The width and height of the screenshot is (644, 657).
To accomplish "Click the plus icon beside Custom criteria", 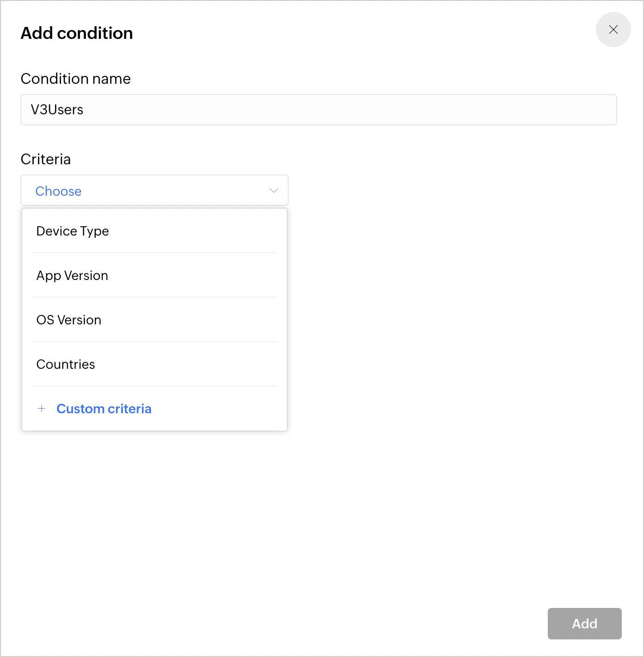I will [42, 409].
